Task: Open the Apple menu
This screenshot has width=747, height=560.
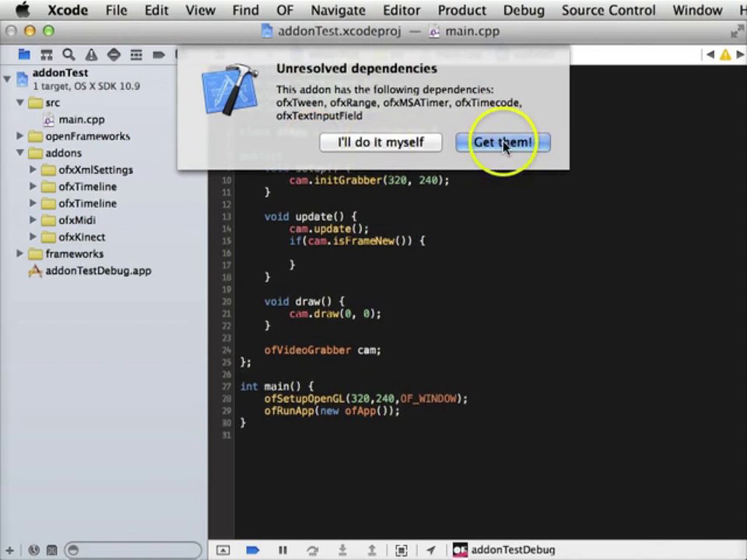Action: [23, 10]
